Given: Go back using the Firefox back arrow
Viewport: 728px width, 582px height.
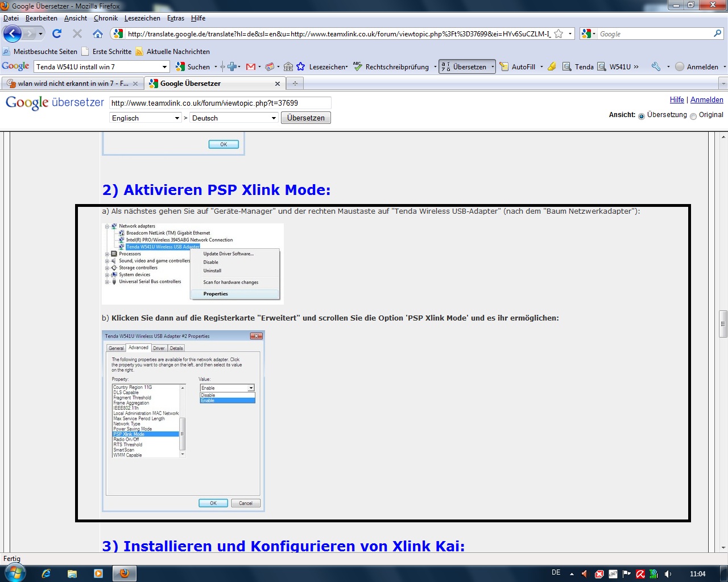Looking at the screenshot, I should (13, 34).
